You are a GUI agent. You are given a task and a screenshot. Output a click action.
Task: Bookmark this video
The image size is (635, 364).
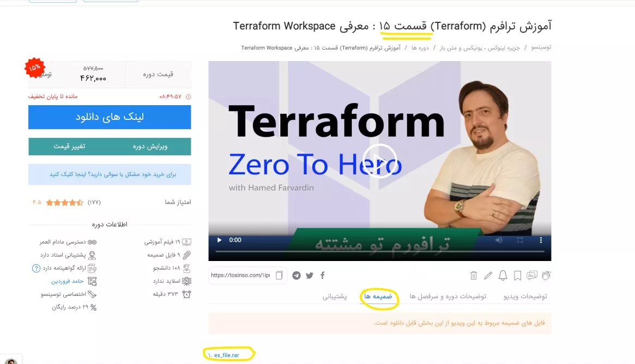click(517, 275)
